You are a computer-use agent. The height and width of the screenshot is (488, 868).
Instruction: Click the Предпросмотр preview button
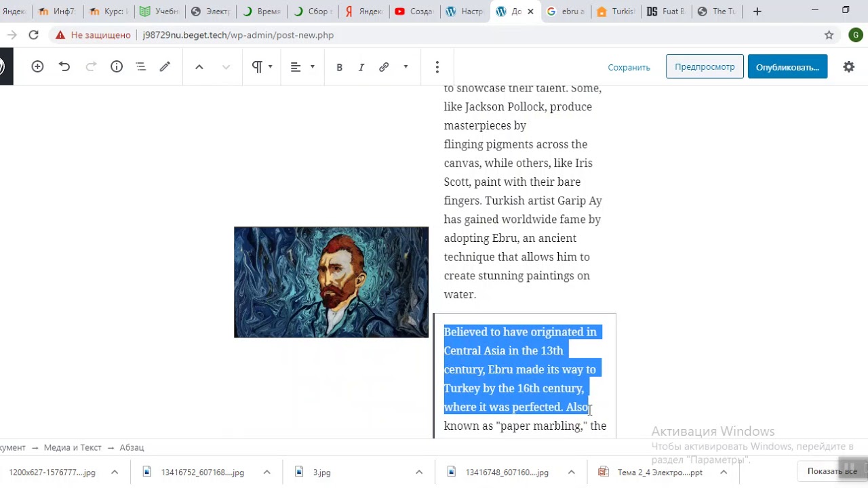[705, 66]
